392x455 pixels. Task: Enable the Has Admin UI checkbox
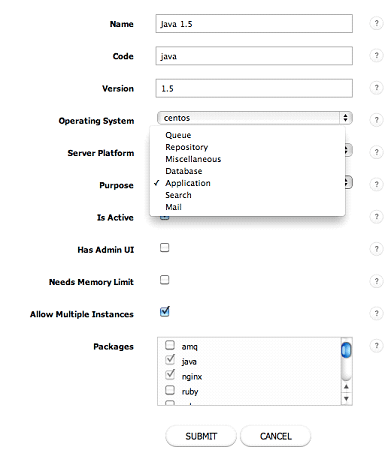(x=165, y=248)
